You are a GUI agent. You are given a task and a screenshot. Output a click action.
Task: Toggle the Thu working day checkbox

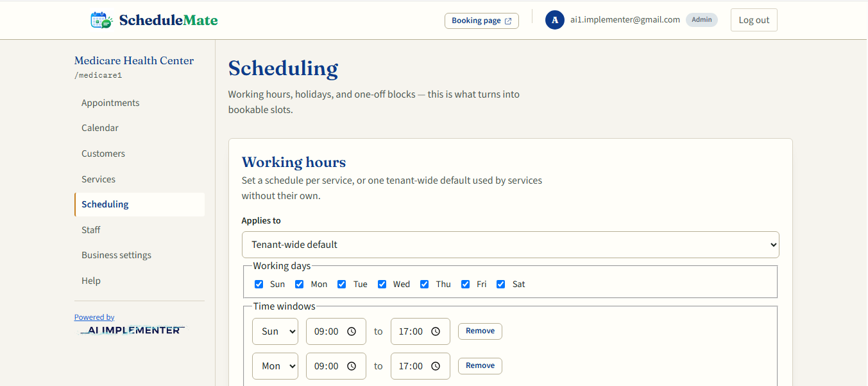click(x=425, y=284)
